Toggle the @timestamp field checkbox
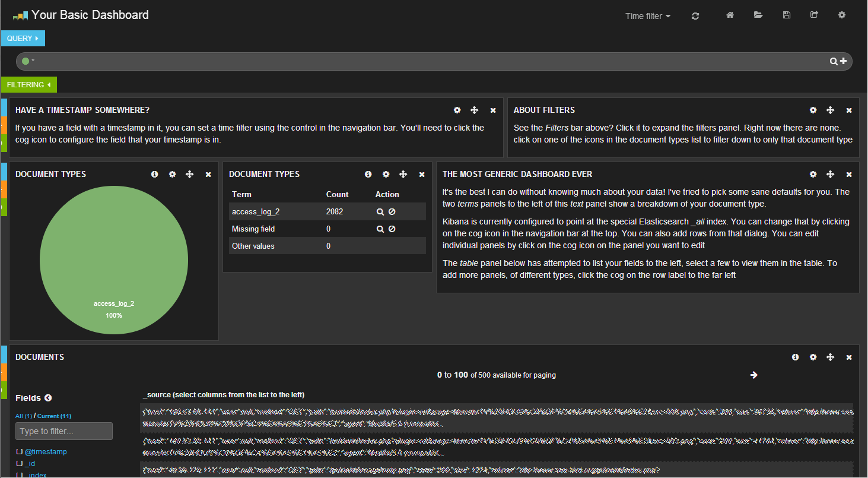 [x=21, y=451]
